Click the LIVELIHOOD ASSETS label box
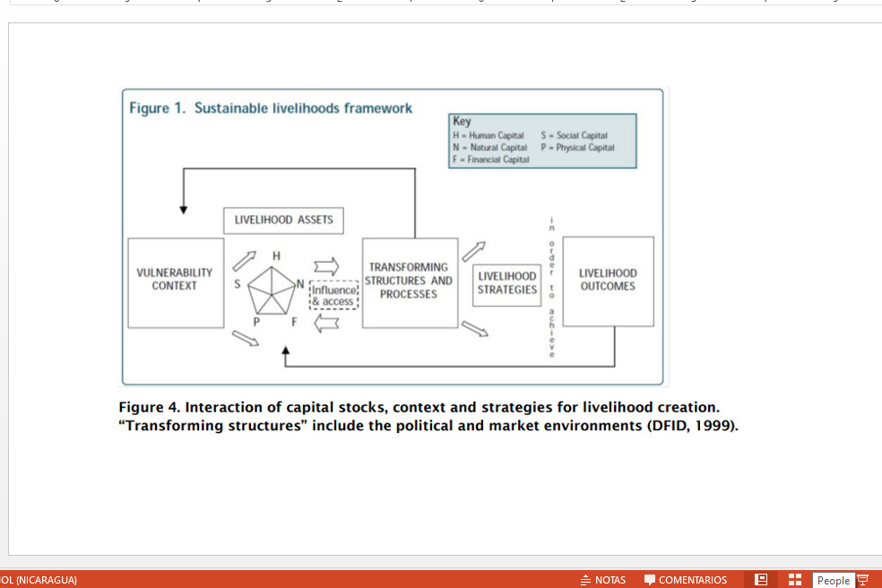 283,220
